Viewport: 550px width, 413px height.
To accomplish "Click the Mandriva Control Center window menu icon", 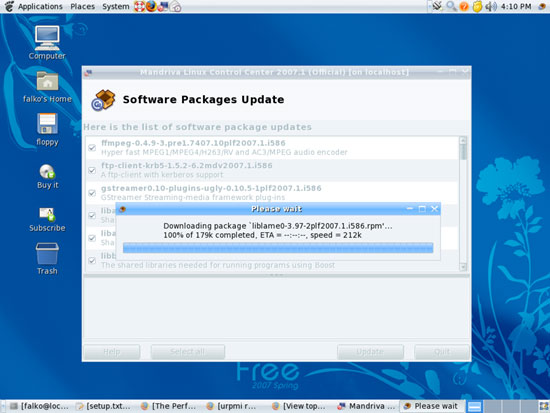I will [88, 72].
